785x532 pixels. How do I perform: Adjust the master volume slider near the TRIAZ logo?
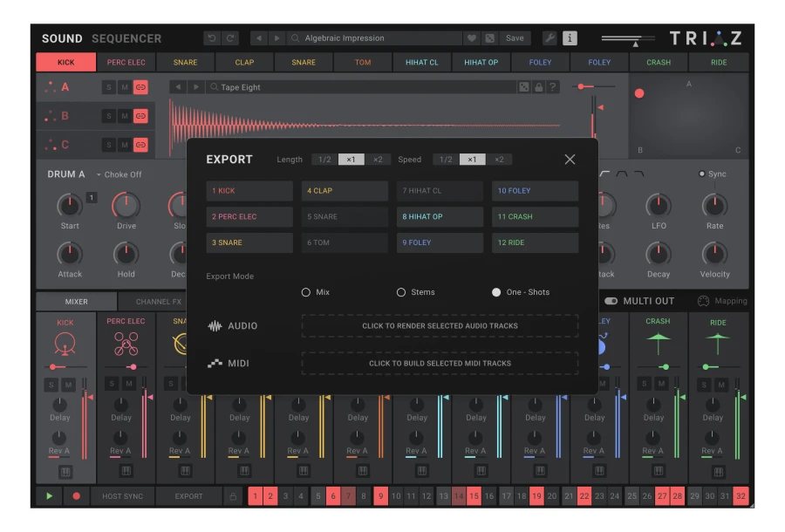[x=628, y=38]
